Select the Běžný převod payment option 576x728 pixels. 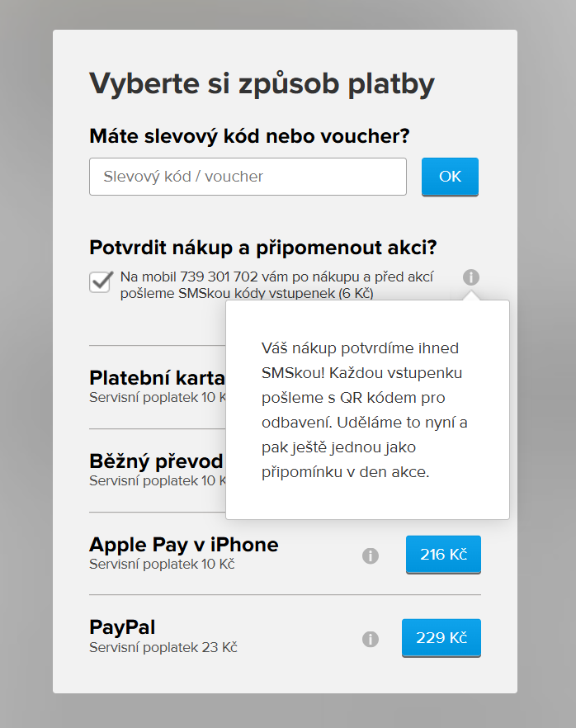point(156,461)
